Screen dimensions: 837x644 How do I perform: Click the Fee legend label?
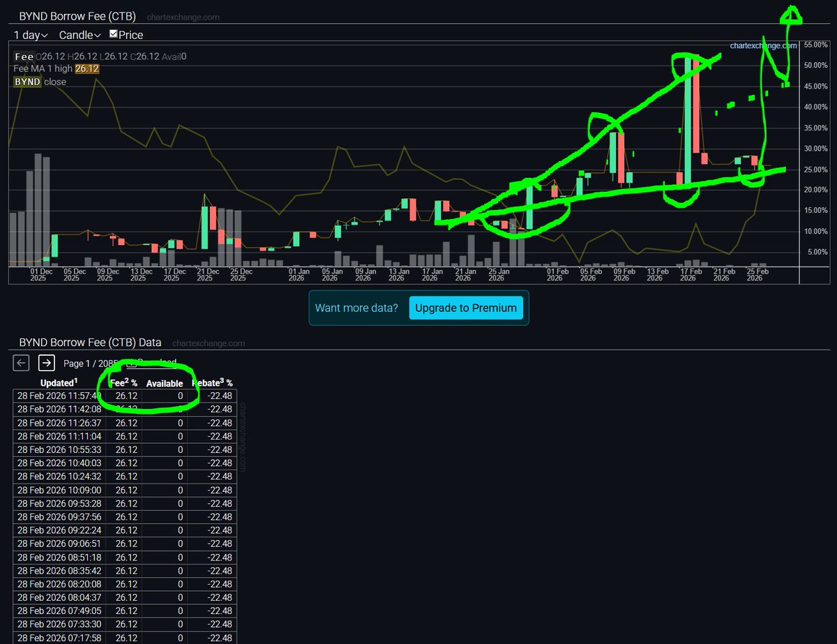pyautogui.click(x=24, y=57)
